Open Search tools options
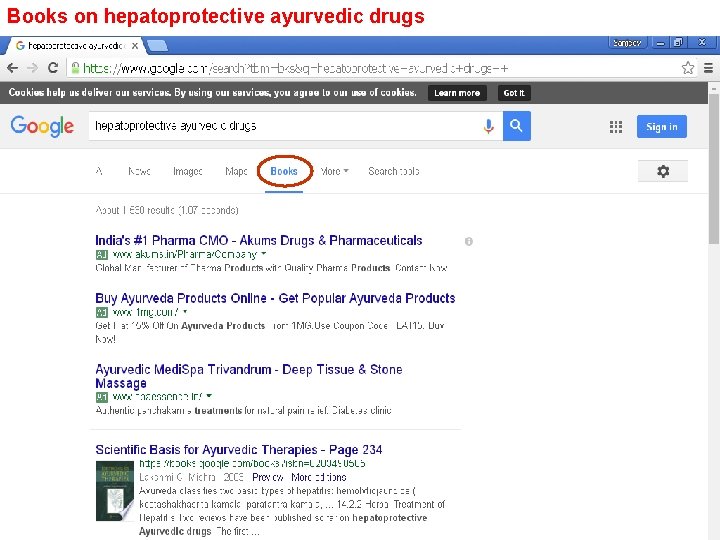The width and height of the screenshot is (720, 540). point(394,171)
